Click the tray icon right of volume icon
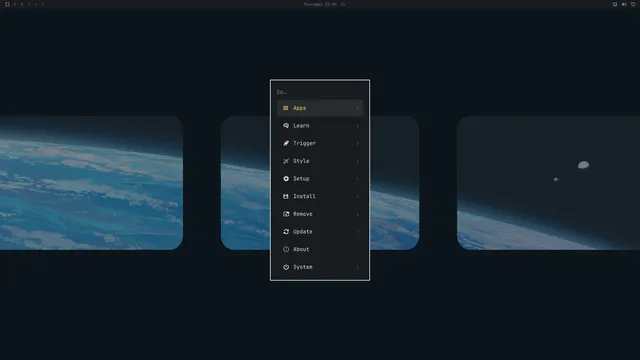The height and width of the screenshot is (360, 640). 633,4
